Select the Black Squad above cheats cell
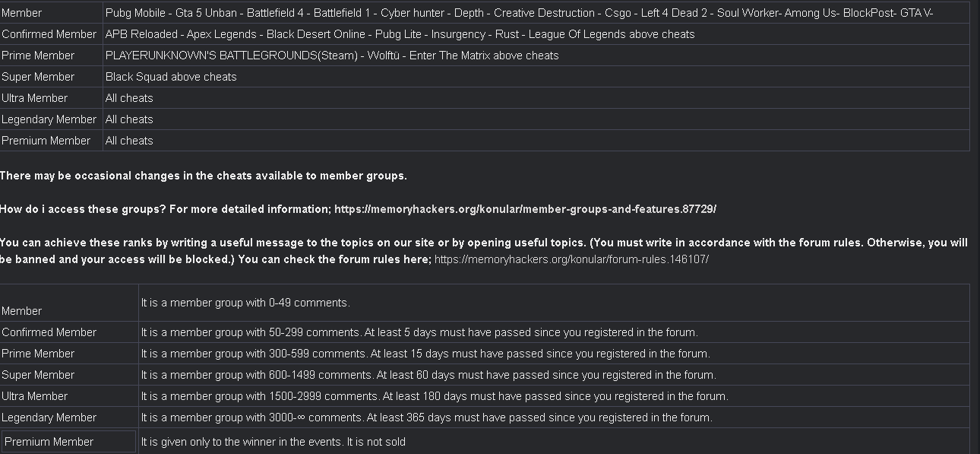 coord(536,77)
